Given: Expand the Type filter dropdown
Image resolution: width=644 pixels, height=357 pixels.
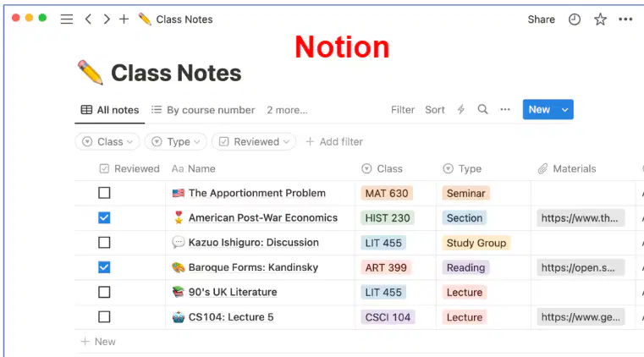Looking at the screenshot, I should click(x=175, y=141).
